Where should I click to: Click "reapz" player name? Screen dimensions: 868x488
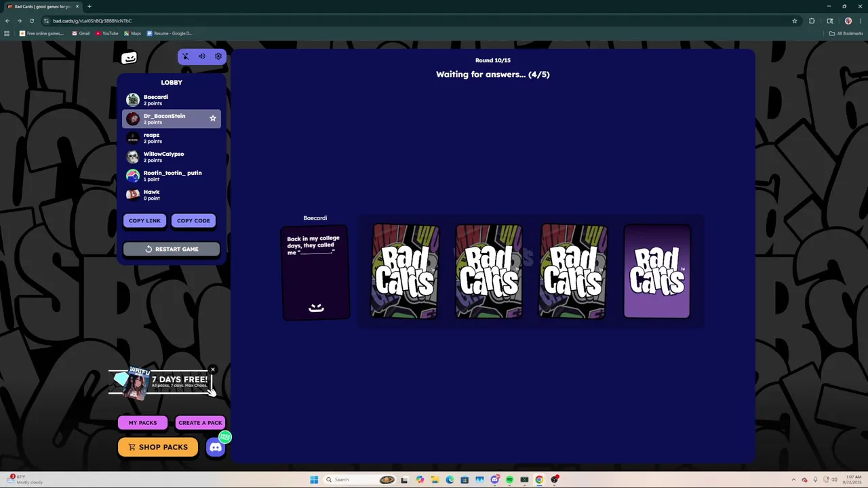coord(151,135)
